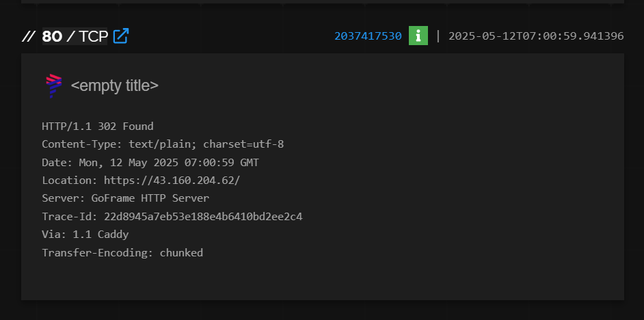Click the Server: GoFrame HTTP Server line
The width and height of the screenshot is (644, 320).
point(126,198)
